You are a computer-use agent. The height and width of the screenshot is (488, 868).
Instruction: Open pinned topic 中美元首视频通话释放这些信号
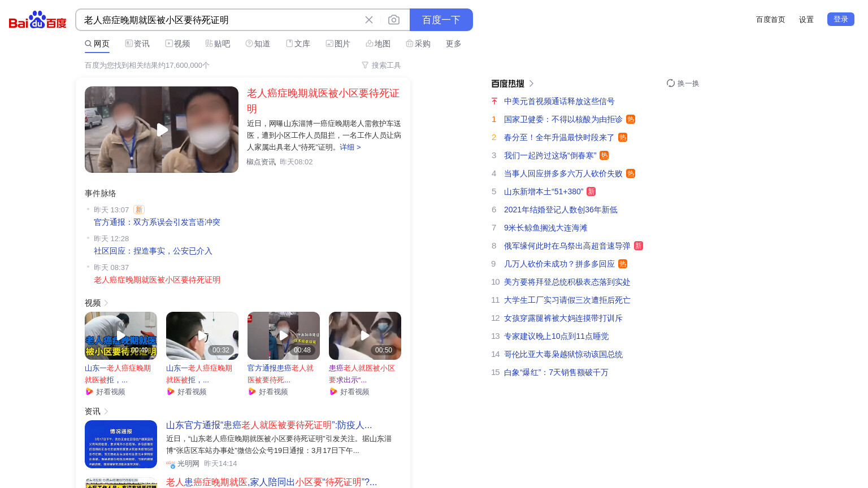click(559, 101)
